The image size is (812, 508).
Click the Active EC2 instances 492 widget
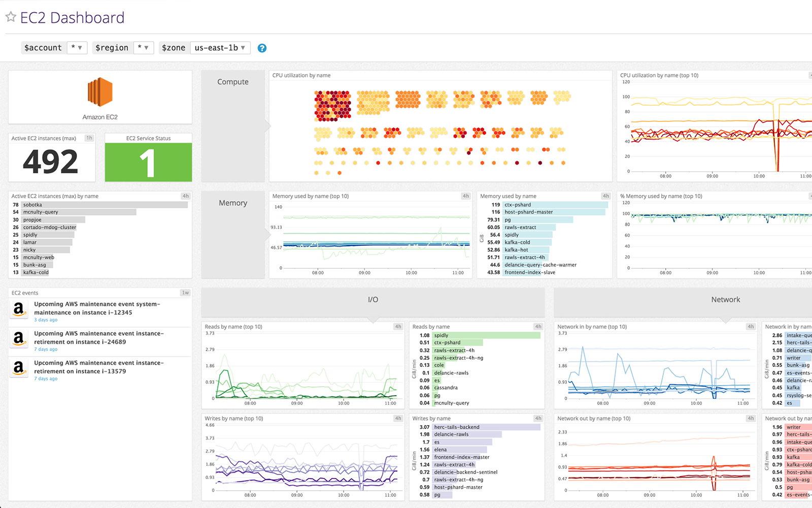pos(51,158)
